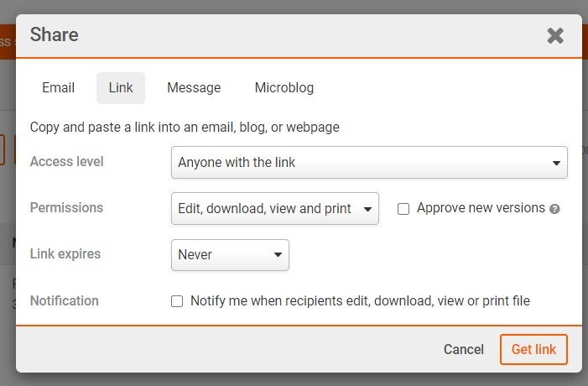Click the Cancel button

click(464, 350)
